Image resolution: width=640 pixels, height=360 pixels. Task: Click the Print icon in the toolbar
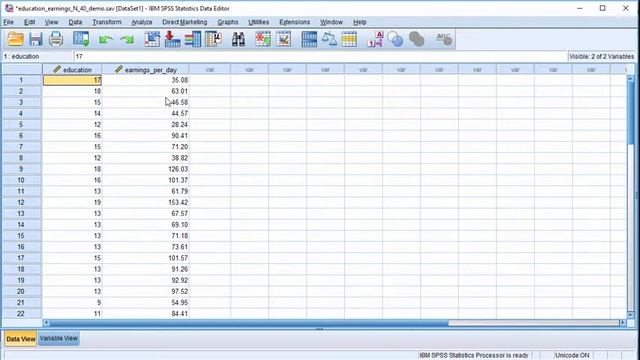(x=56, y=39)
